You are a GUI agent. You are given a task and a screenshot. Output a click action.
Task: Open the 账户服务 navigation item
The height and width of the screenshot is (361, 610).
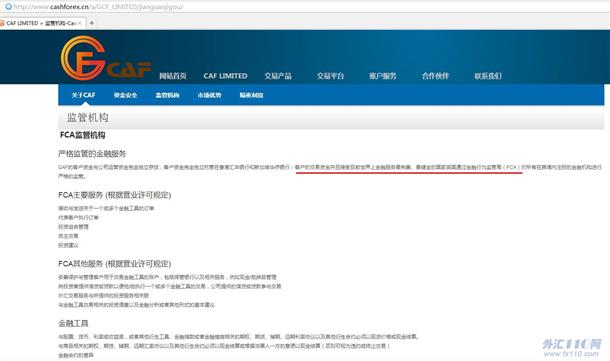point(383,76)
